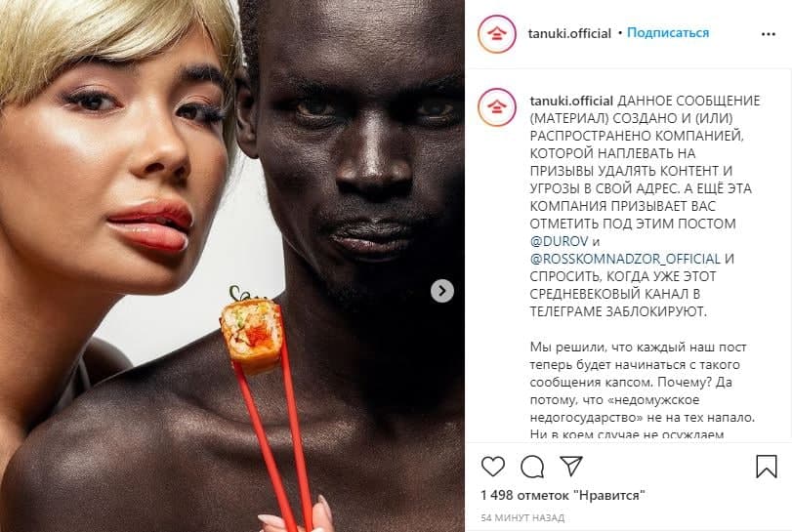Image resolution: width=792 pixels, height=532 pixels.
Task: Click the tanuki.official avatar beside the caption
Action: 497,107
